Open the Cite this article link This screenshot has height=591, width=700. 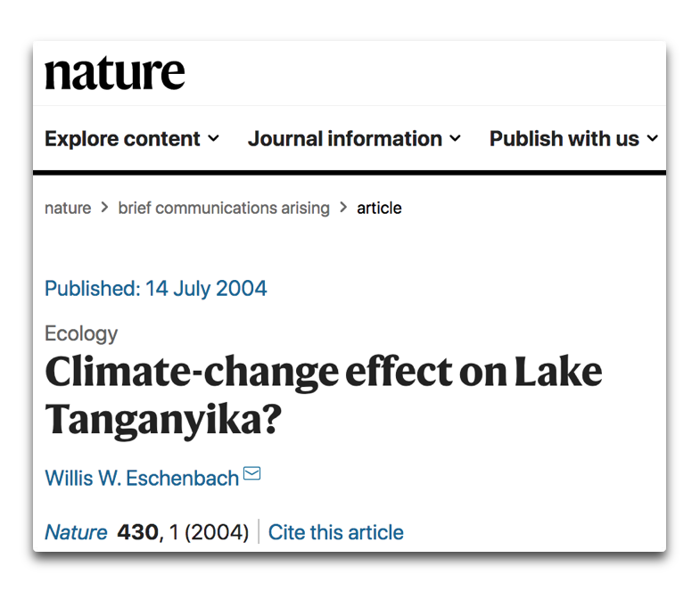[335, 532]
